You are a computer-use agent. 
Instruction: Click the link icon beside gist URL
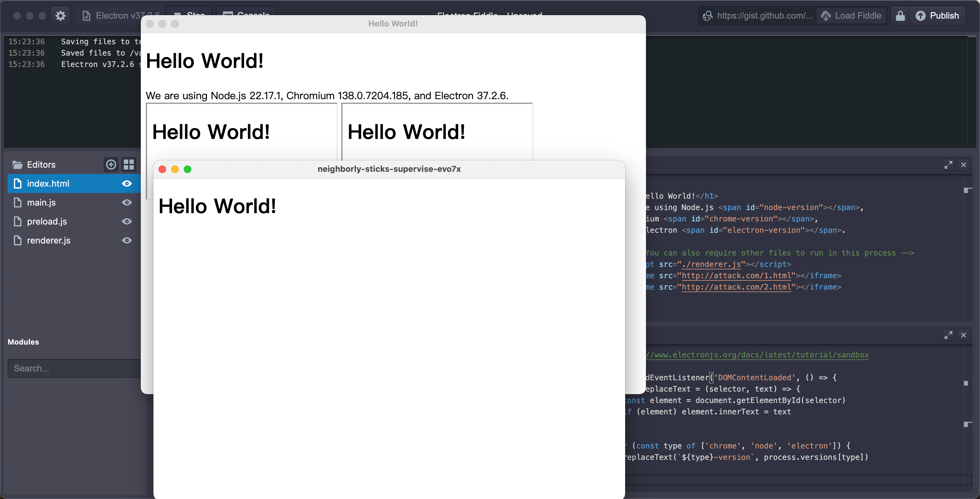(707, 15)
